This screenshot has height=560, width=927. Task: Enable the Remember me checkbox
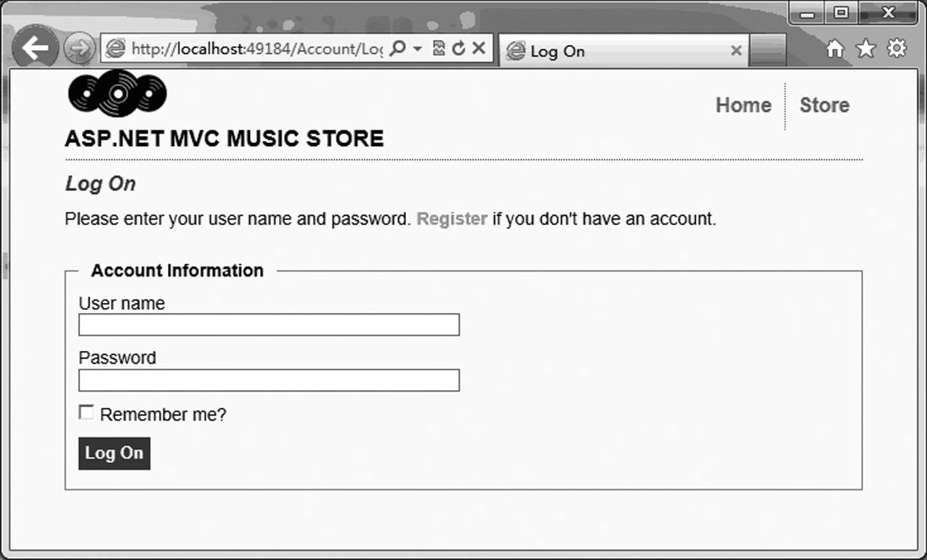[x=86, y=413]
